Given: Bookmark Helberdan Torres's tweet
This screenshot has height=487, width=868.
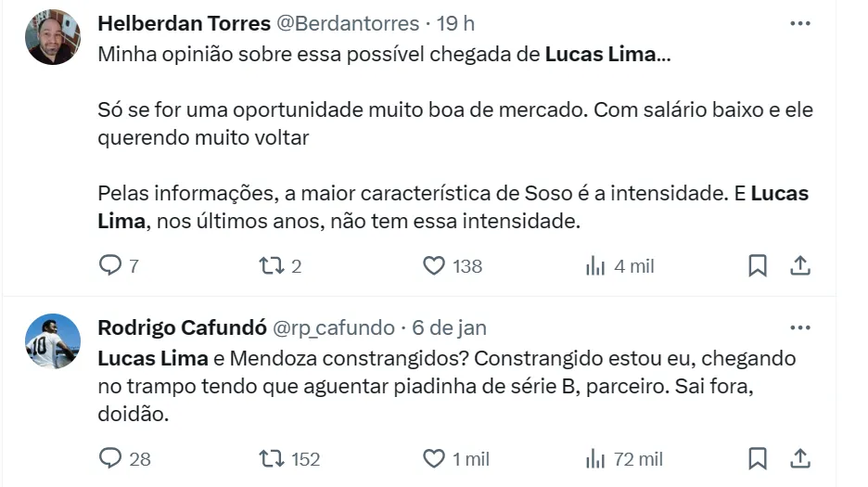Looking at the screenshot, I should click(x=758, y=266).
